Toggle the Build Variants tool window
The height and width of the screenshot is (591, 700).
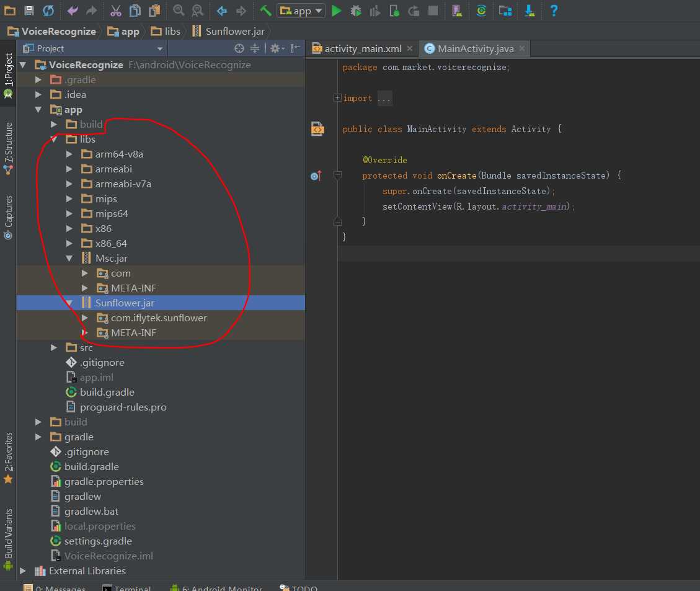pyautogui.click(x=8, y=540)
